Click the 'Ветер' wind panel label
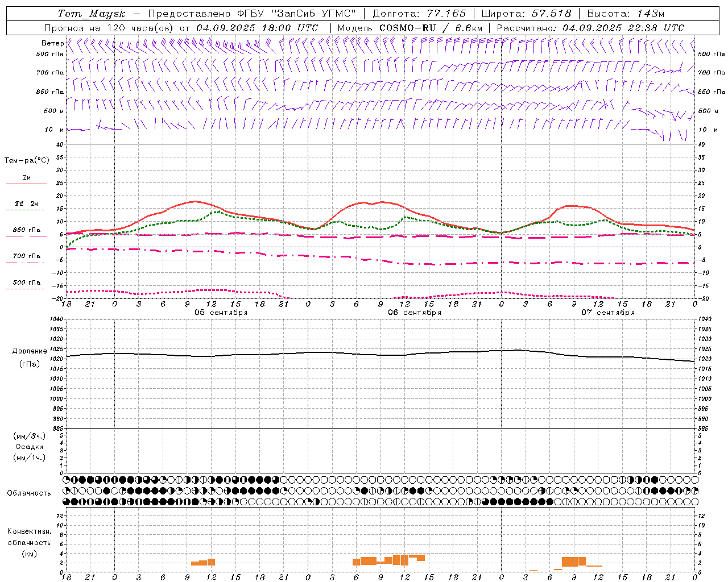 [52, 43]
